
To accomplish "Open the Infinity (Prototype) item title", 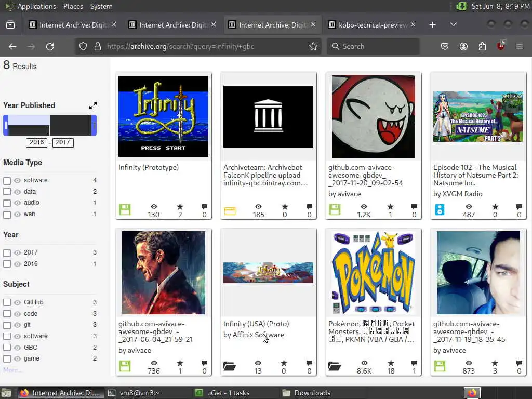I will 148,168.
